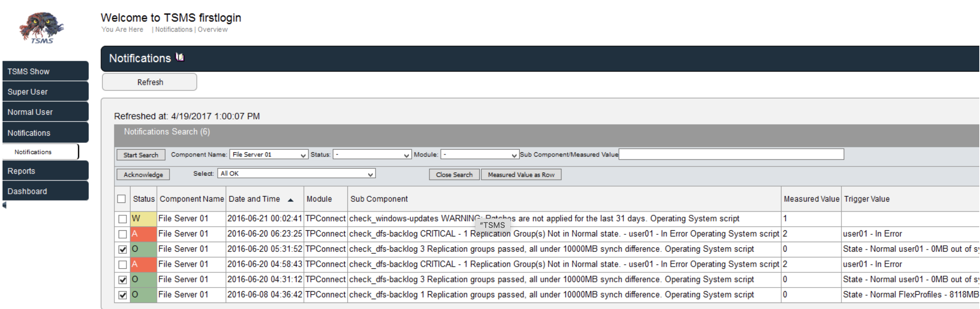The width and height of the screenshot is (980, 309).
Task: Check the windows-updates warning row checkbox
Action: tap(122, 219)
